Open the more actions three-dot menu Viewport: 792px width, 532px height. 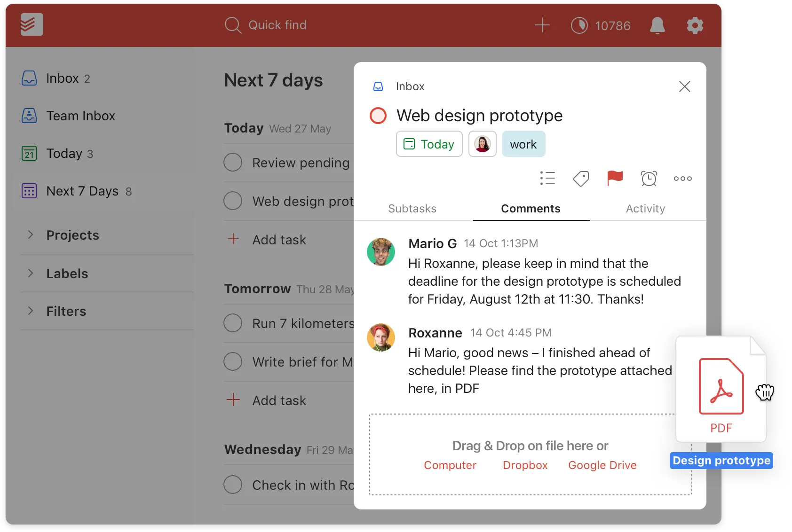(x=682, y=179)
